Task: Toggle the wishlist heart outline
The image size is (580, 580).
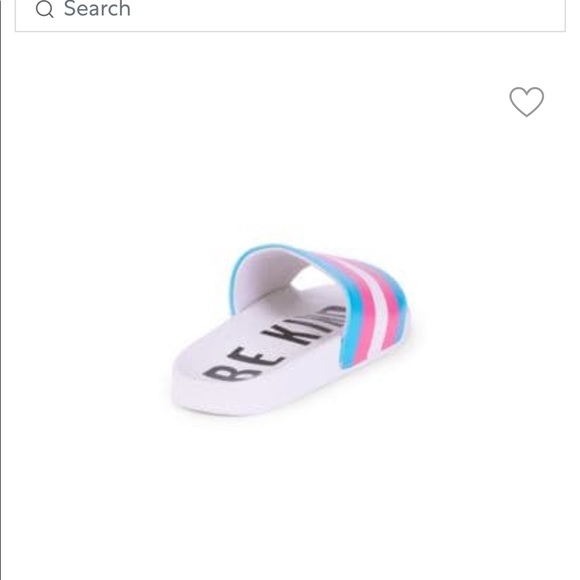Action: (526, 102)
